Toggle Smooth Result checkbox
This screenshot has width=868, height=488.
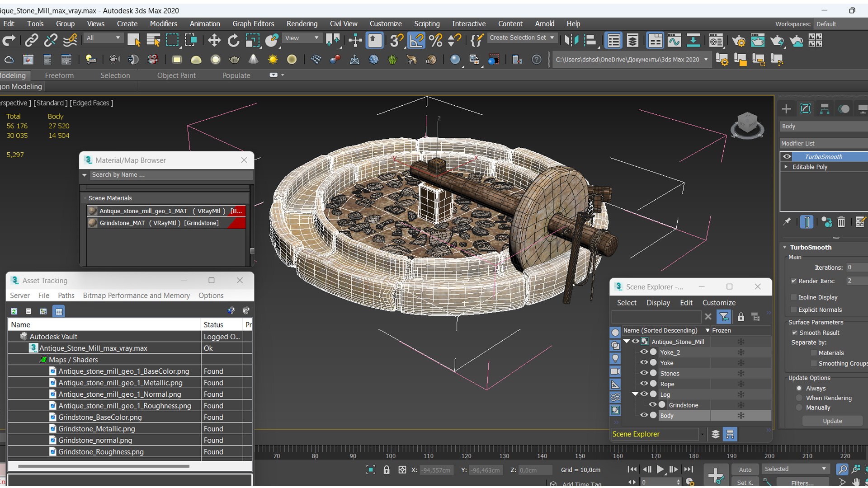click(794, 333)
